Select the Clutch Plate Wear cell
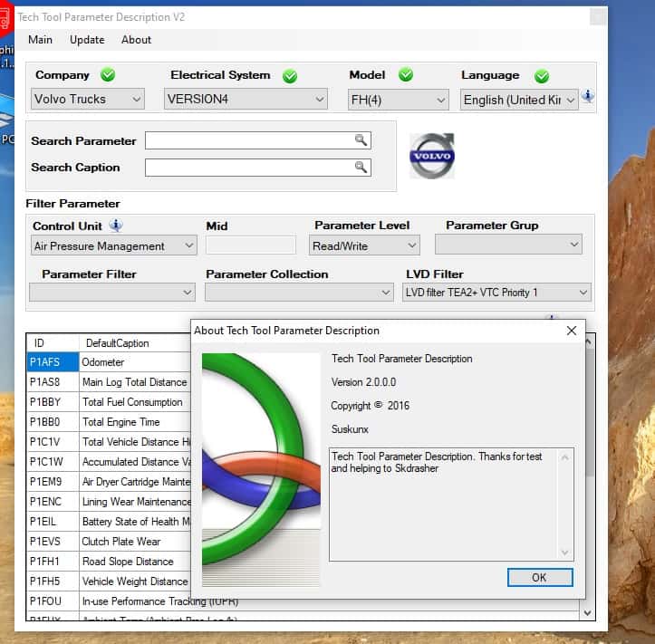Viewport: 655px width, 644px height. point(134,542)
